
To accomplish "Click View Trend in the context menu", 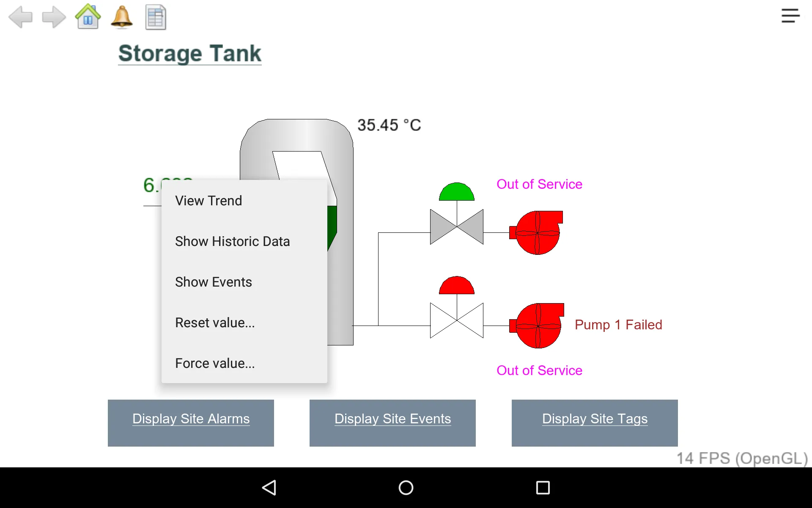I will point(208,200).
